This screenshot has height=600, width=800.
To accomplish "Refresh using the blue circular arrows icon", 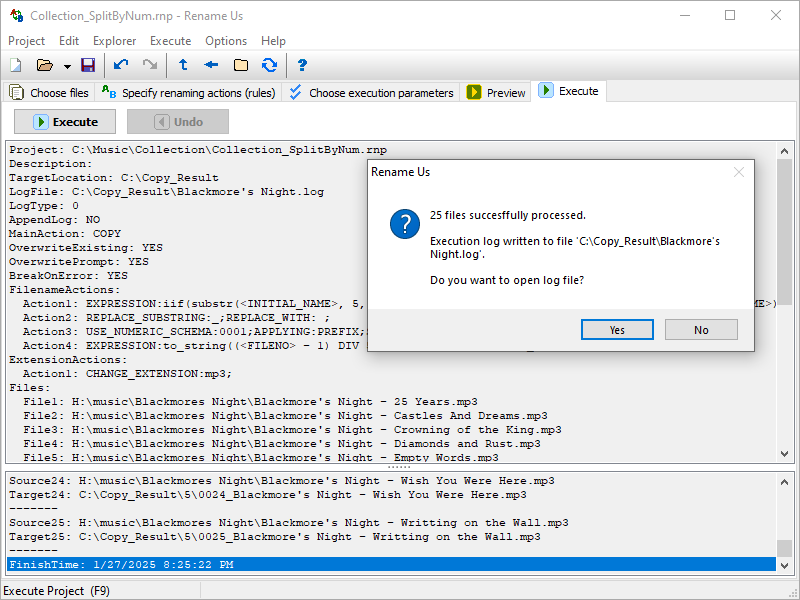I will 269,65.
